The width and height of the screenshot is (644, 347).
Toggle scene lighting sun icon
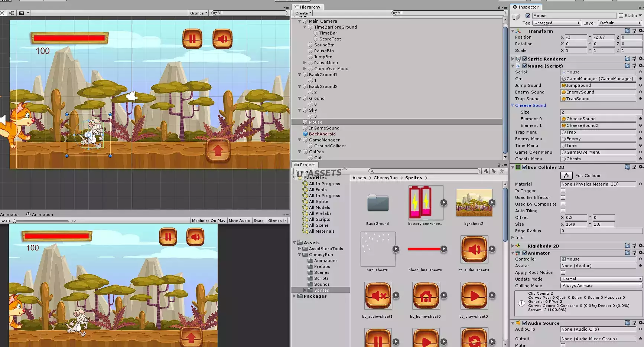[2, 13]
